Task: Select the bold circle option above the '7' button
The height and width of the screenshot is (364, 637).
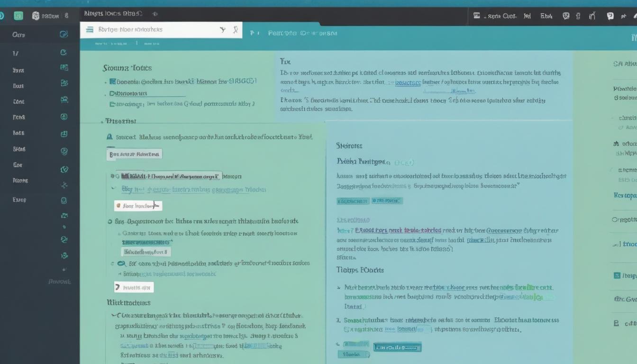Action: click(x=121, y=264)
